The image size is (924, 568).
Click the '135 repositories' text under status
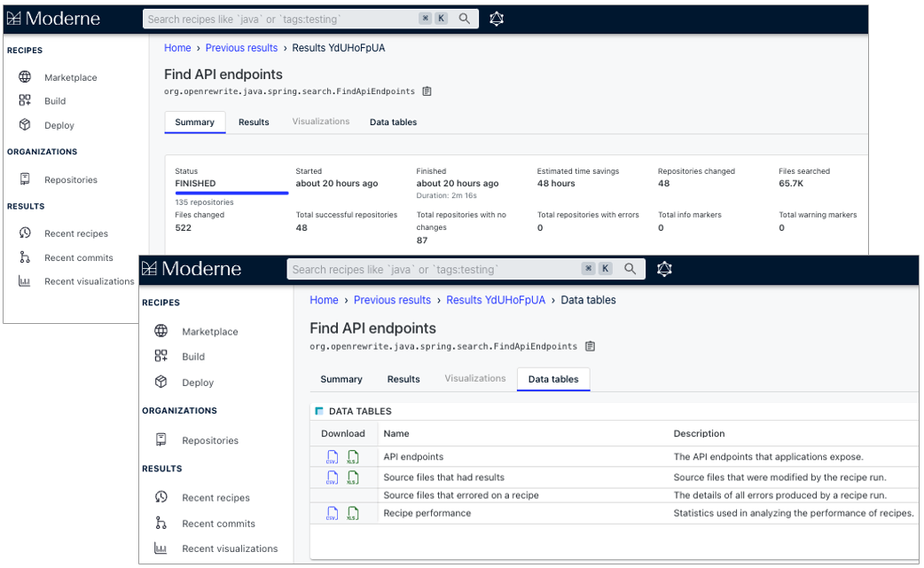click(204, 202)
